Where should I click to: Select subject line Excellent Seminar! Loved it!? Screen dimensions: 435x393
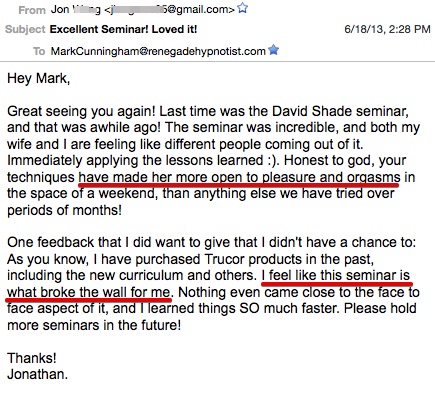pos(123,29)
